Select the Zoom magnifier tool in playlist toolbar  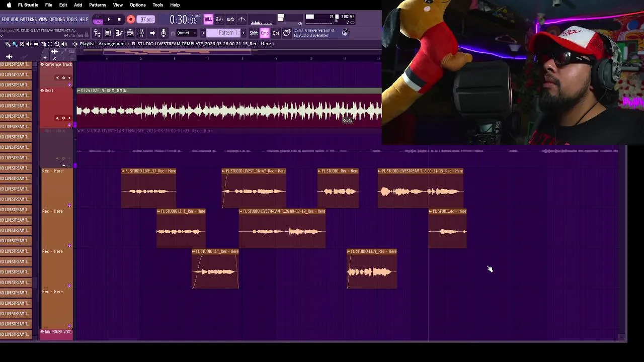[57, 44]
